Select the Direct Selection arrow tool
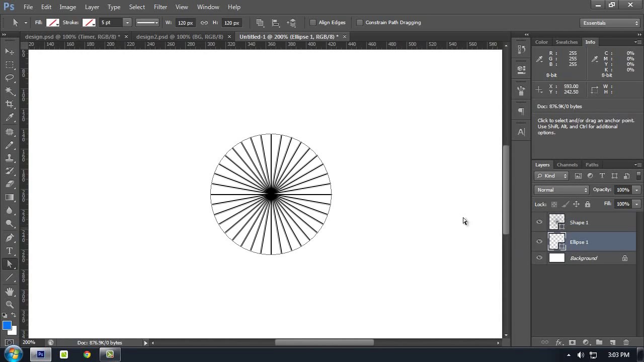This screenshot has width=644, height=362. pyautogui.click(x=10, y=263)
